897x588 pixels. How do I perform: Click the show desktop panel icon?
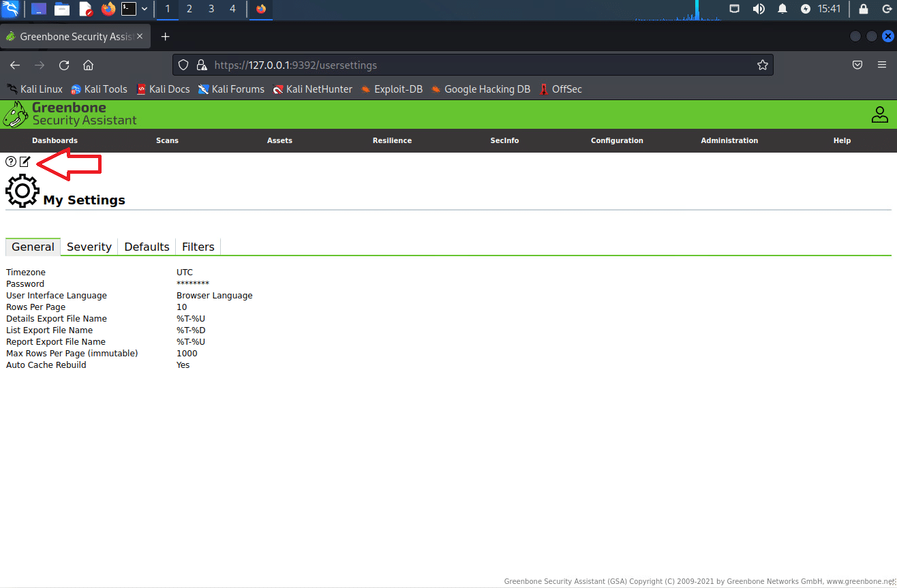(39, 9)
